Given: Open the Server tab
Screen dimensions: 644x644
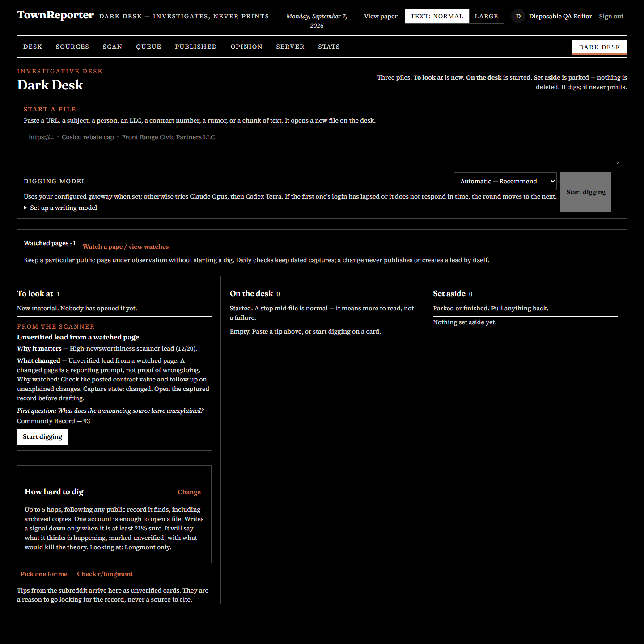Looking at the screenshot, I should pos(290,47).
